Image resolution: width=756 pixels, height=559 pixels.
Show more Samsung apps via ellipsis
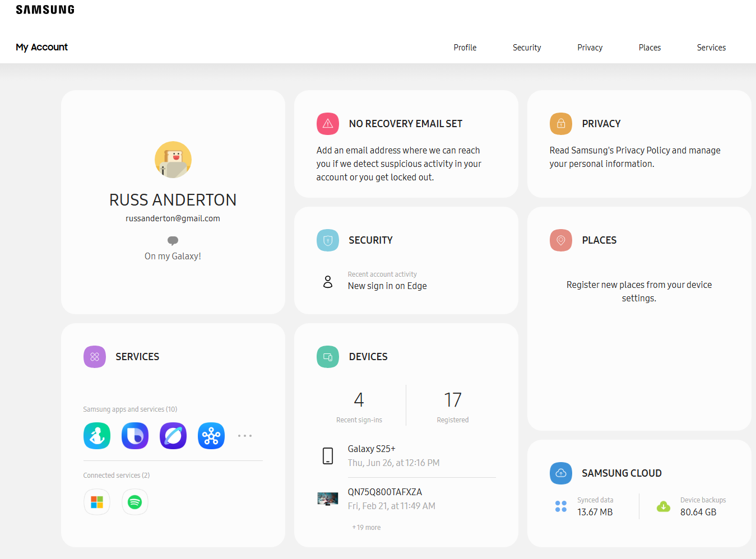click(245, 436)
